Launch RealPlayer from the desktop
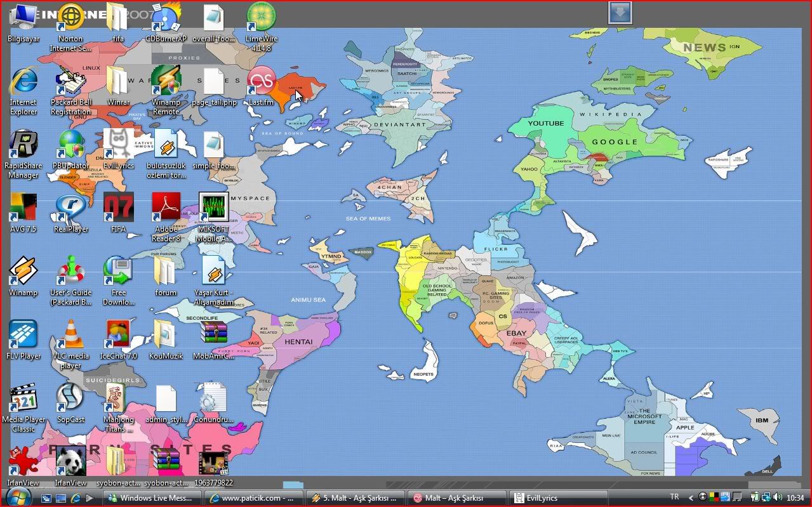 pyautogui.click(x=70, y=214)
